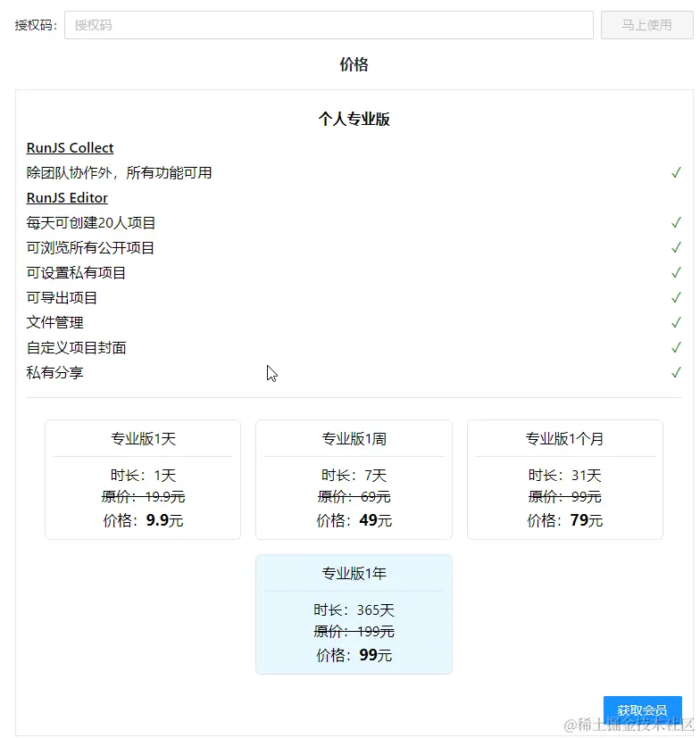Click the text 私有分享

(x=54, y=372)
